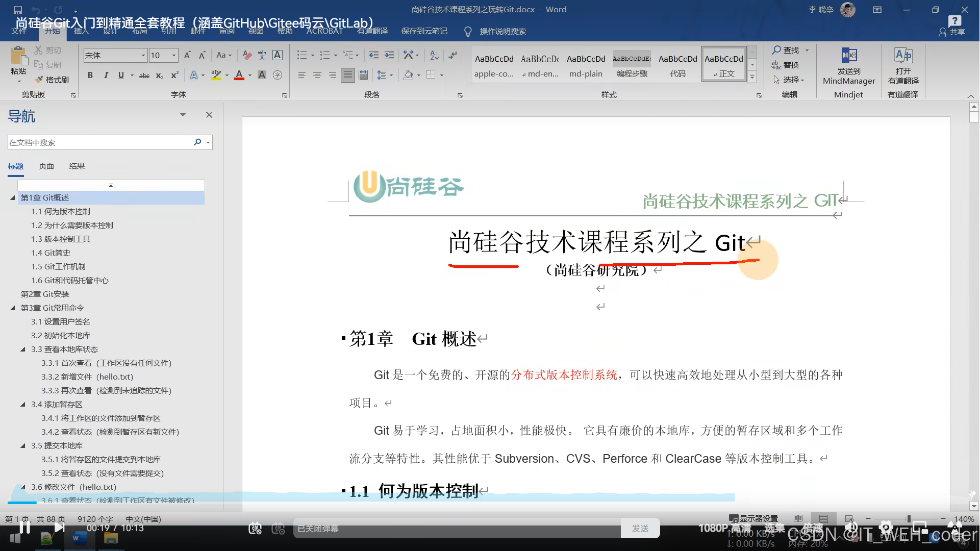This screenshot has width=980, height=551.
Task: Click the Format Painter icon
Action: coord(52,80)
